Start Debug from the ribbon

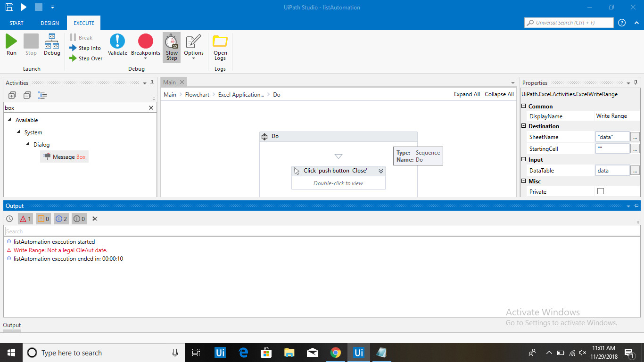[x=52, y=45]
